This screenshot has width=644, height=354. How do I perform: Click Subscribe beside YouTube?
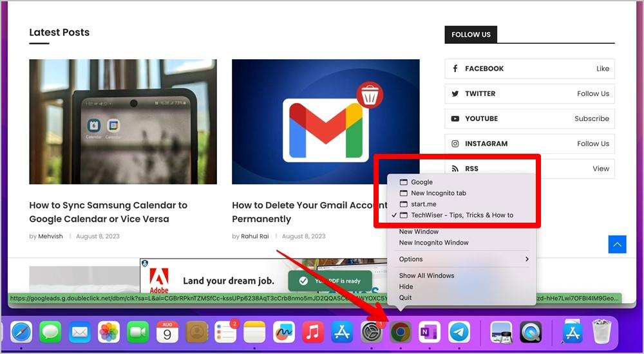click(592, 118)
